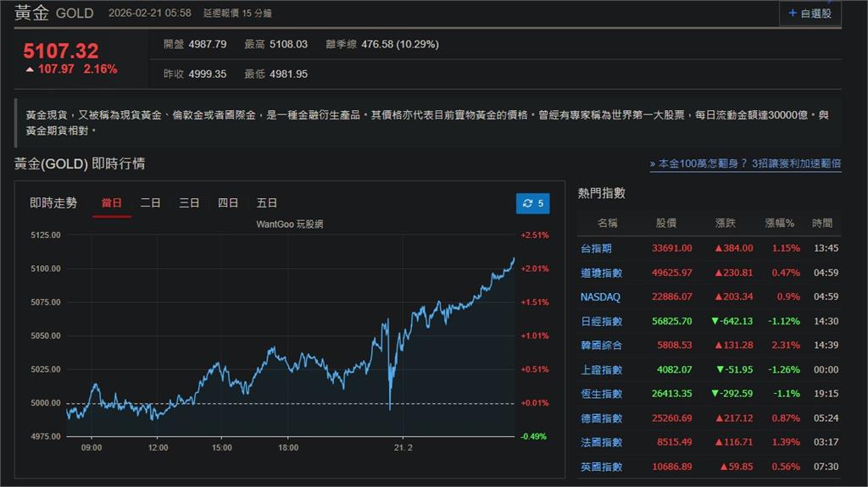Click the timestamp 2026-02-21 05:58
This screenshot has width=868, height=487.
(149, 13)
